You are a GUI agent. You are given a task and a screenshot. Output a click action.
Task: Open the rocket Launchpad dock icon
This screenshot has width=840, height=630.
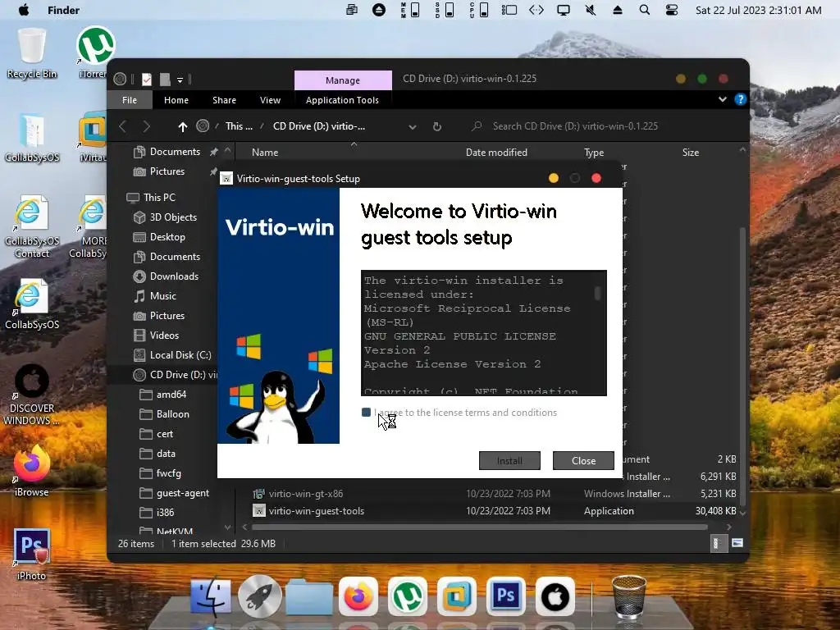pos(260,596)
